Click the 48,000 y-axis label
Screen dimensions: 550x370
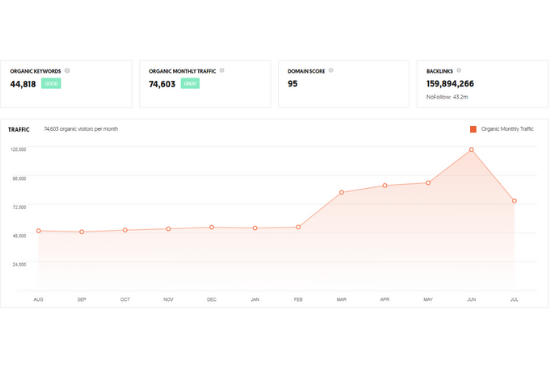(19, 236)
